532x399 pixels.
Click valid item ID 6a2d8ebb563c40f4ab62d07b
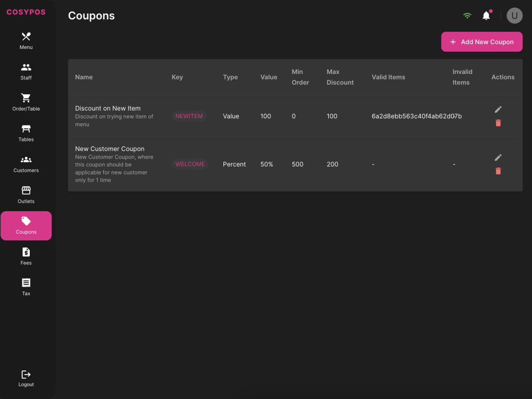(417, 116)
